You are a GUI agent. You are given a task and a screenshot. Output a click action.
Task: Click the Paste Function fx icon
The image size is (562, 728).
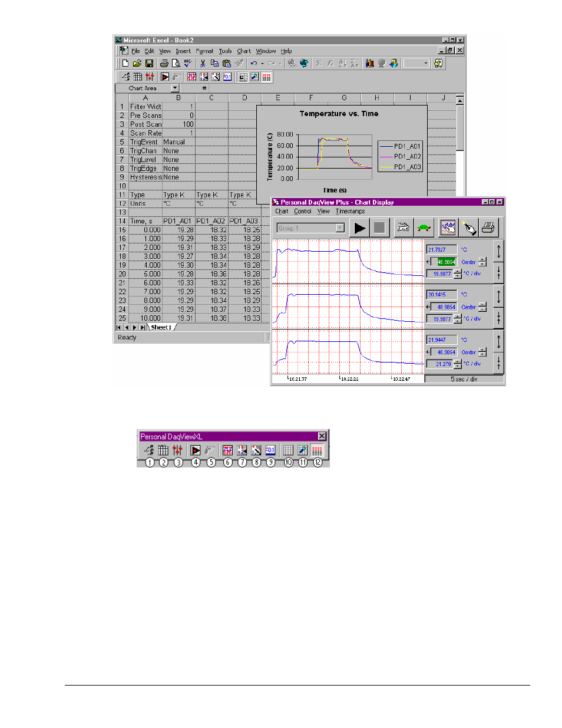[x=330, y=63]
